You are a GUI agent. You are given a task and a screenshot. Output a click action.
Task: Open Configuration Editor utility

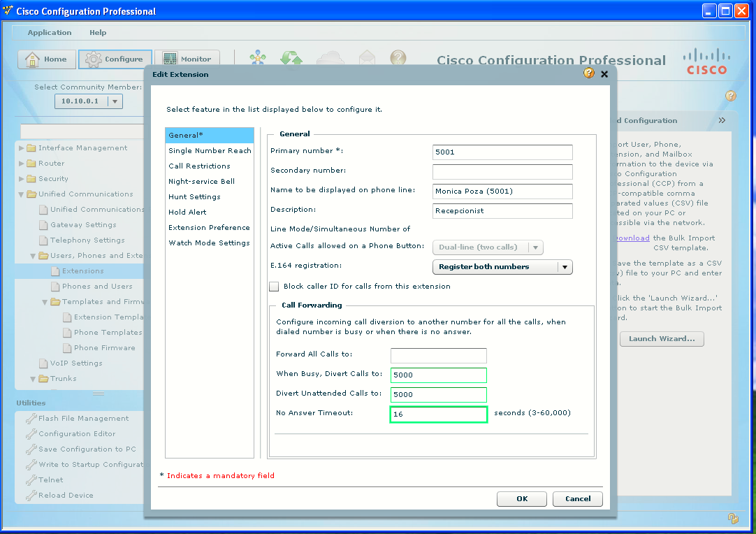[77, 433]
